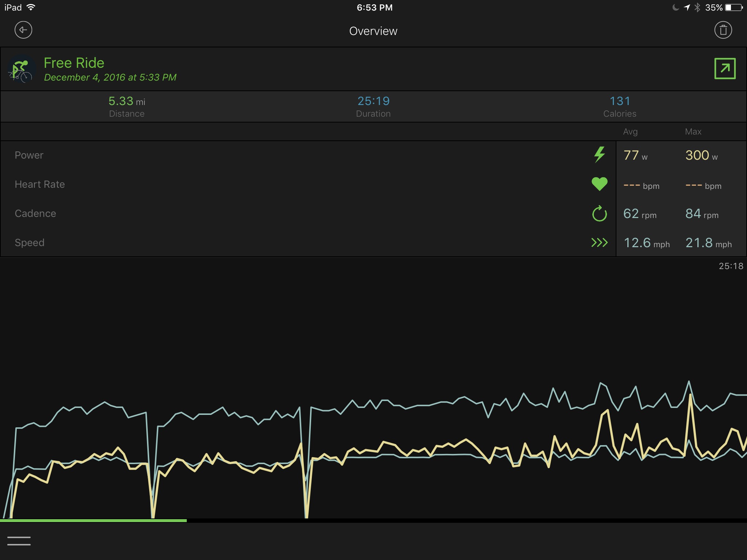747x560 pixels.
Task: Select the 77 w average power value
Action: click(635, 155)
